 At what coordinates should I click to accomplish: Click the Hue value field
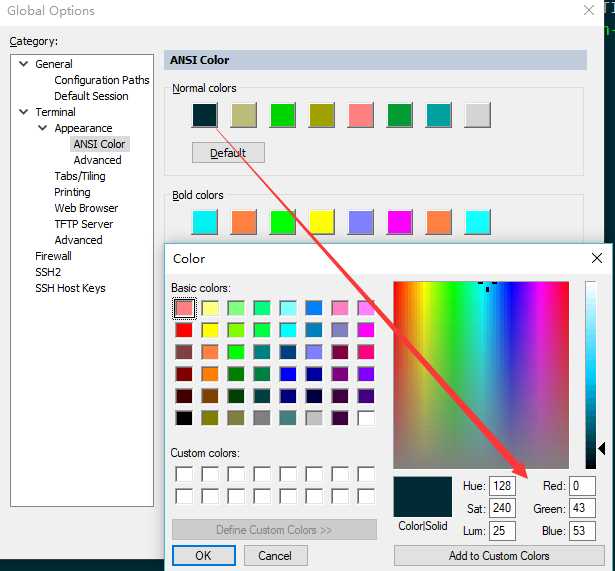click(502, 486)
